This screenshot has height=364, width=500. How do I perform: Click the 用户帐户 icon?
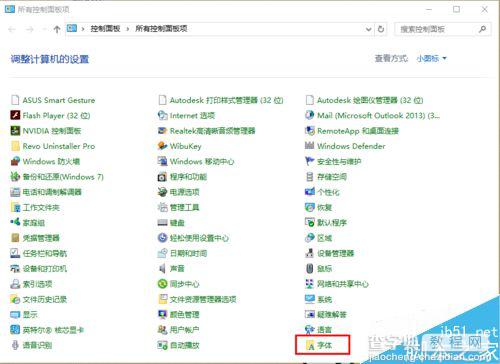coord(162,330)
